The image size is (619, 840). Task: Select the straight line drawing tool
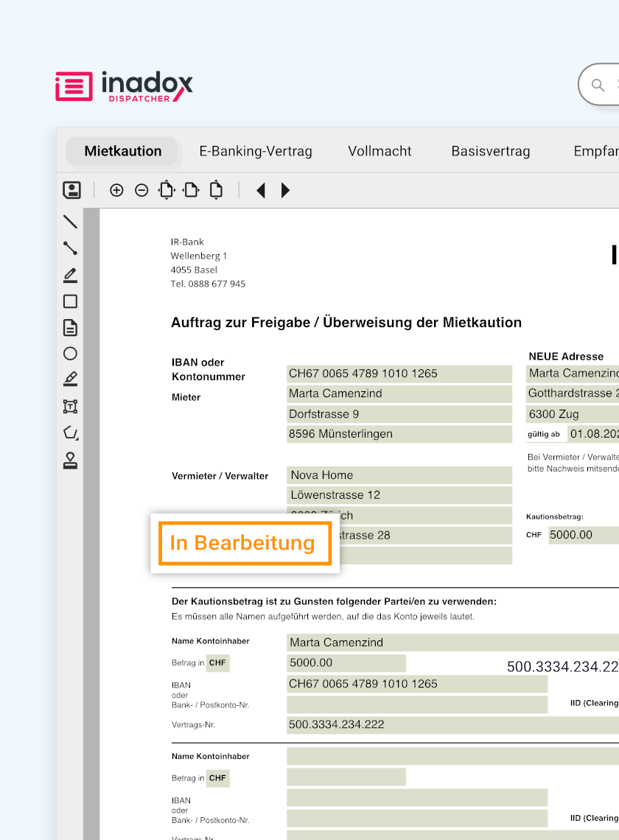point(70,221)
